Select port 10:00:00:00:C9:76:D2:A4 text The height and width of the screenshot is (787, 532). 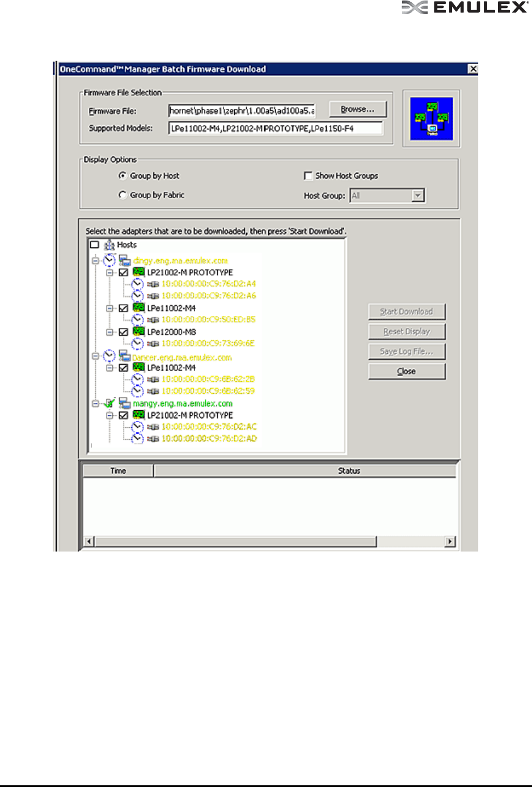[209, 284]
